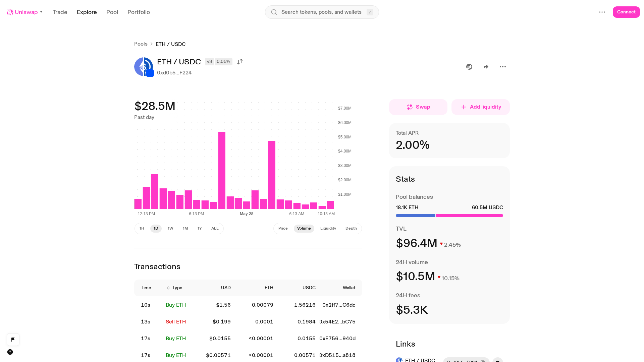The width and height of the screenshot is (644, 362).
Task: Click the 18.1K ETH balance value
Action: pos(407,207)
